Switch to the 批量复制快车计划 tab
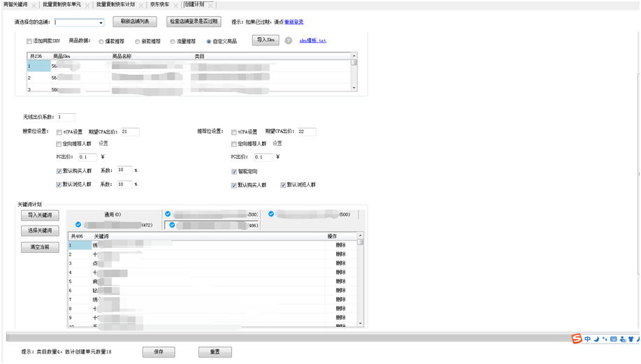This screenshot has height=364, width=641. 115,5
